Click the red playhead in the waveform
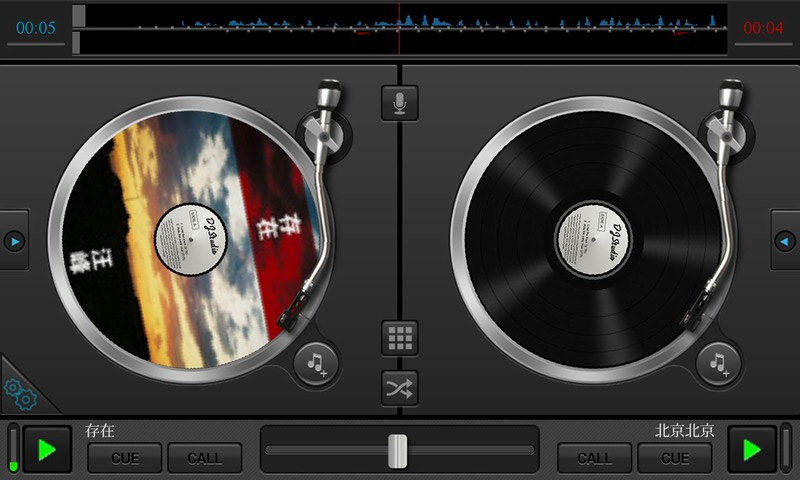The image size is (800, 480). point(399,29)
